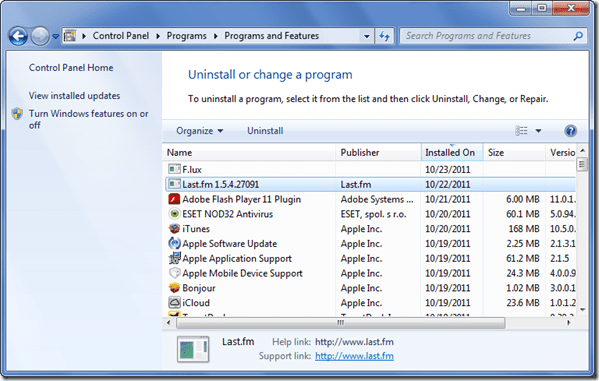Screen dimensions: 599x381
Task: Go back with the Back arrow button
Action: click(18, 36)
